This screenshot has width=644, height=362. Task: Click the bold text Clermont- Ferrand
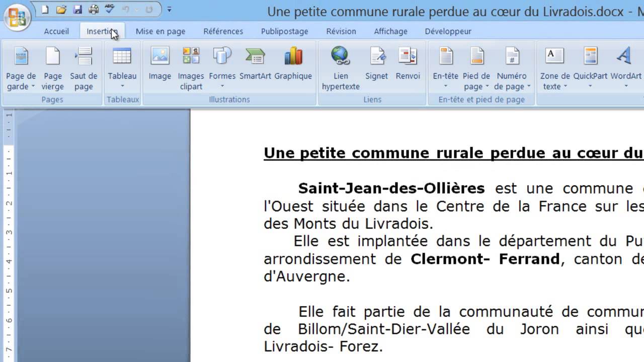pyautogui.click(x=485, y=259)
